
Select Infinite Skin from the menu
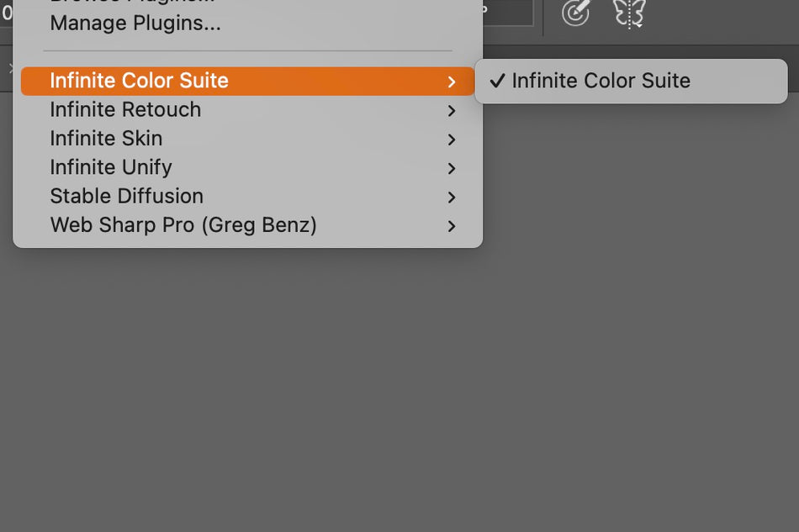pyautogui.click(x=106, y=139)
